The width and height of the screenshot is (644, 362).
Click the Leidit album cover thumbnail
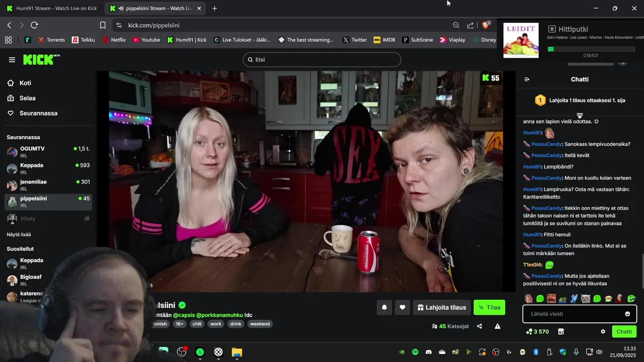(x=521, y=40)
